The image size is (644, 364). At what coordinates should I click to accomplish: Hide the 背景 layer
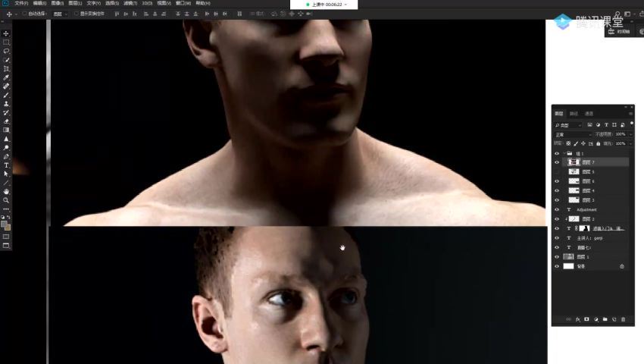557,266
